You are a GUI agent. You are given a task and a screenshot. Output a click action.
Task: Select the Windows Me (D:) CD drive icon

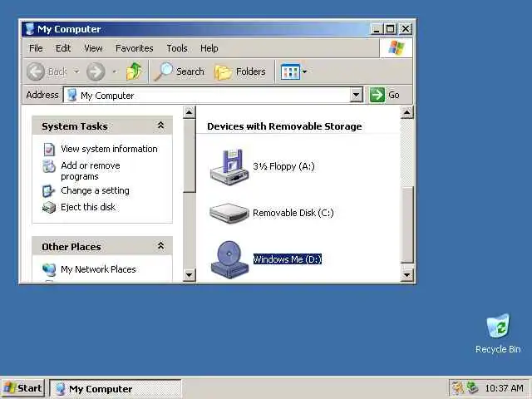[229, 259]
